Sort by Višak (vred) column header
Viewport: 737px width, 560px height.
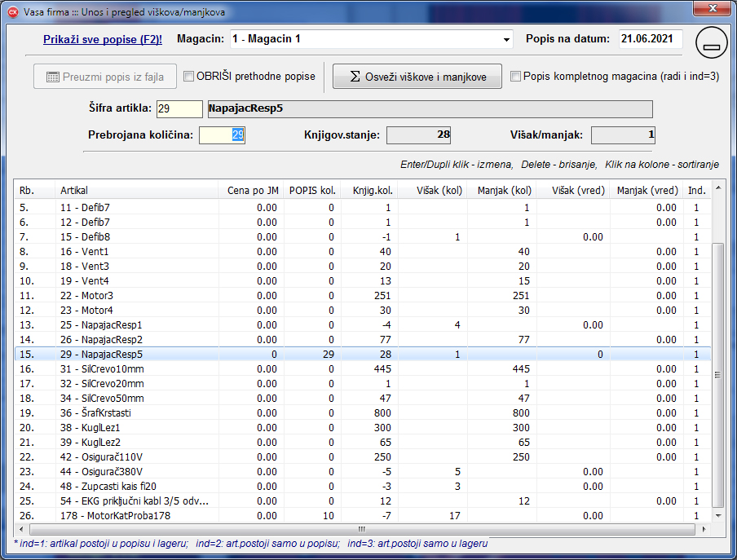(573, 190)
